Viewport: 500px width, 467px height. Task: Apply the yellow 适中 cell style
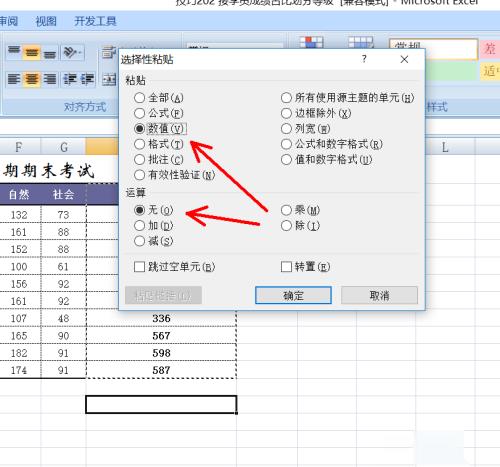(490, 71)
